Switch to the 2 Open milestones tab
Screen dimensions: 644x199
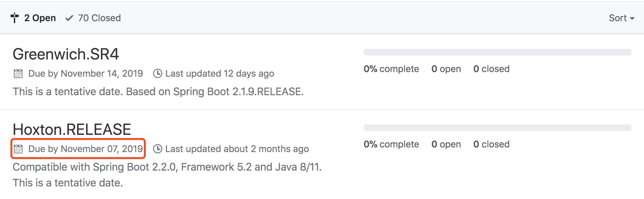pyautogui.click(x=40, y=18)
